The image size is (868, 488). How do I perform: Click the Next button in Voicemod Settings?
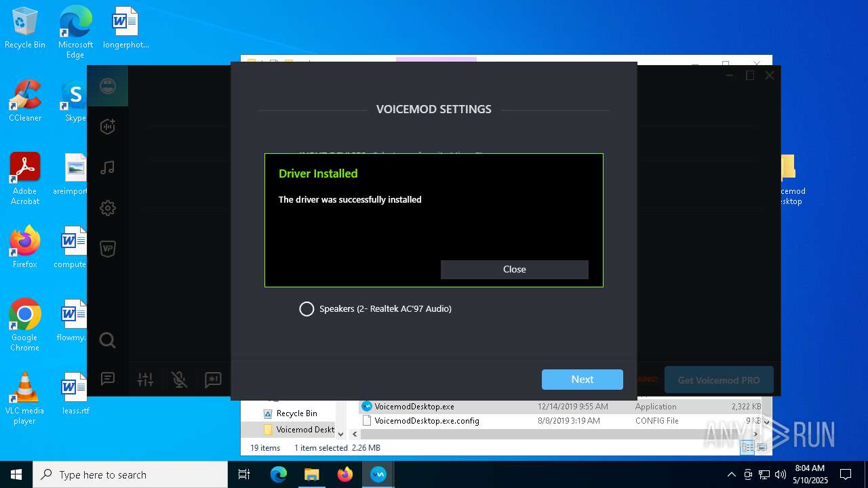(x=582, y=380)
